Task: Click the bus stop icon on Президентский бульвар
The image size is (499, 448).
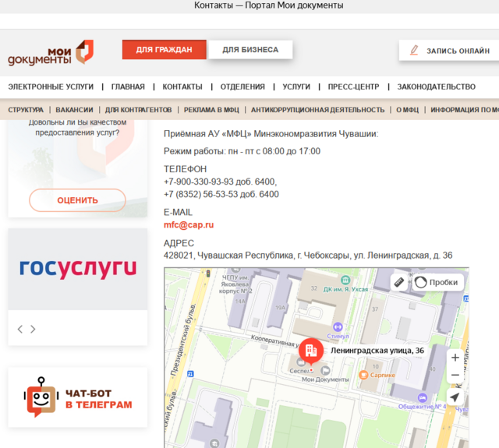Action: pyautogui.click(x=190, y=374)
